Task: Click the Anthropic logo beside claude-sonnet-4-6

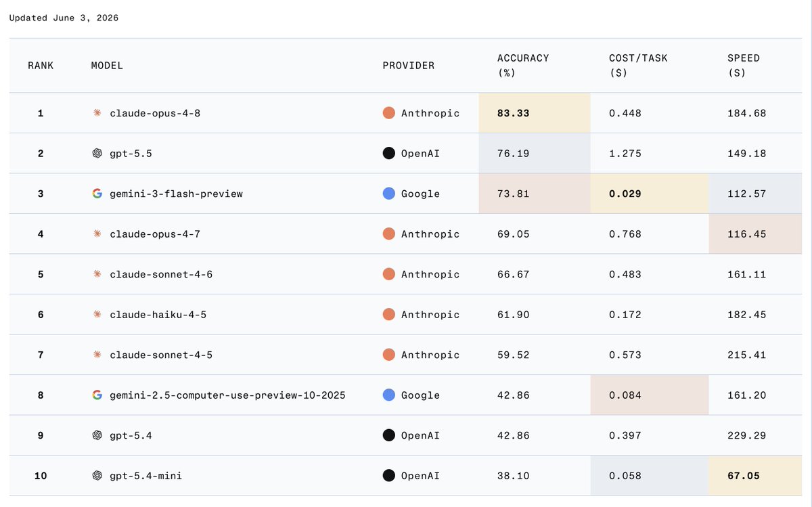Action: tap(97, 274)
